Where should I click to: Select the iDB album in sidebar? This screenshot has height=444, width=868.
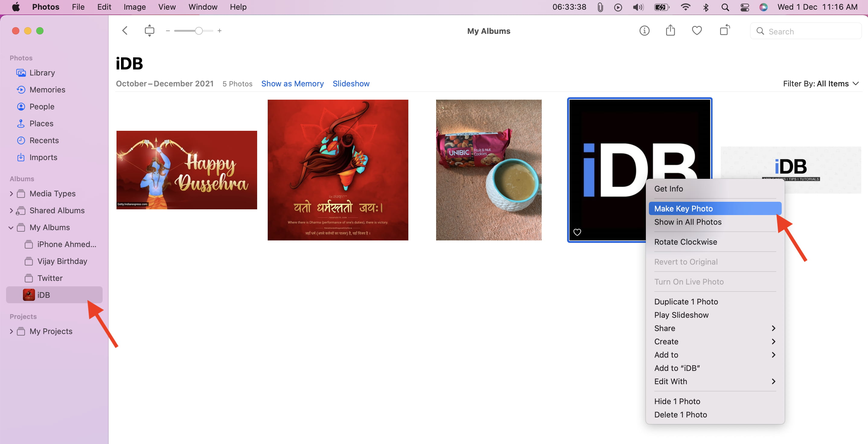pos(54,295)
